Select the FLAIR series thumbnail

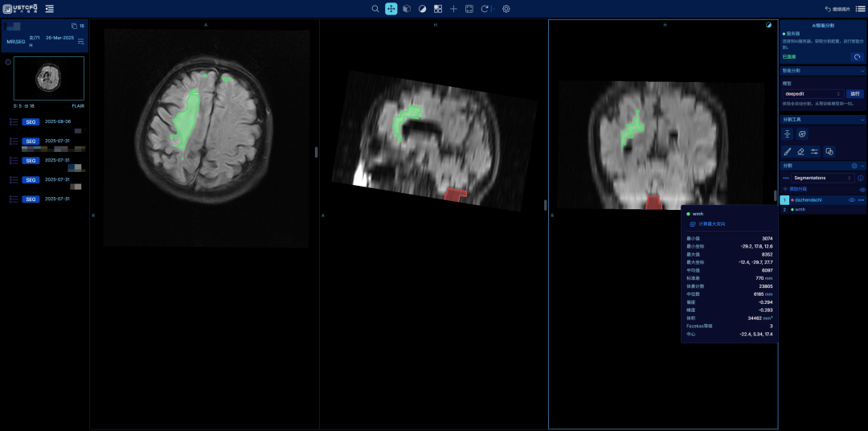tap(48, 78)
